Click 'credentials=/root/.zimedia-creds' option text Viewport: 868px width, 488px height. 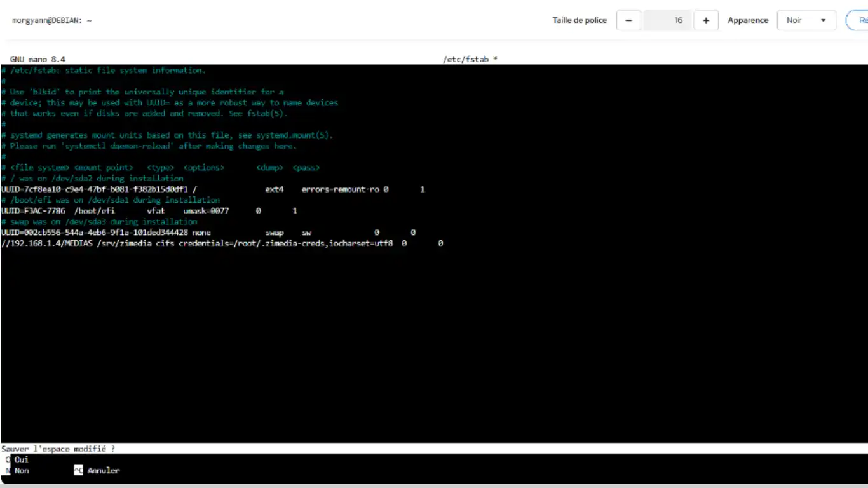pyautogui.click(x=250, y=243)
